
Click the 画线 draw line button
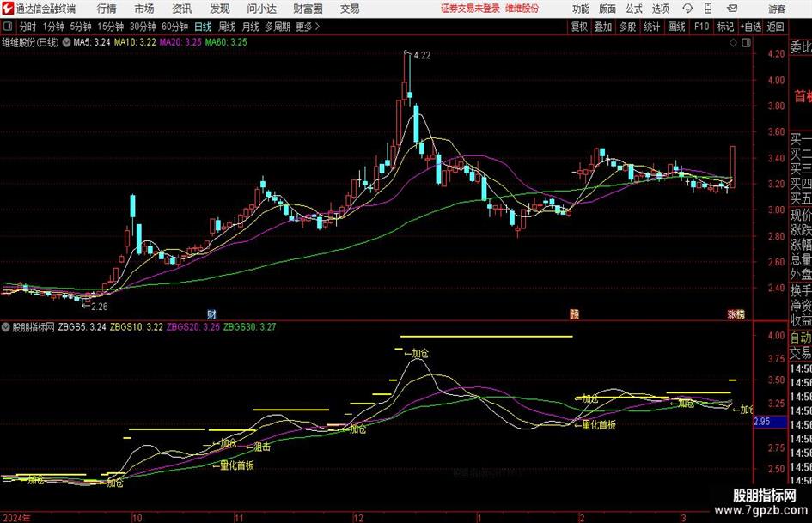pyautogui.click(x=676, y=27)
